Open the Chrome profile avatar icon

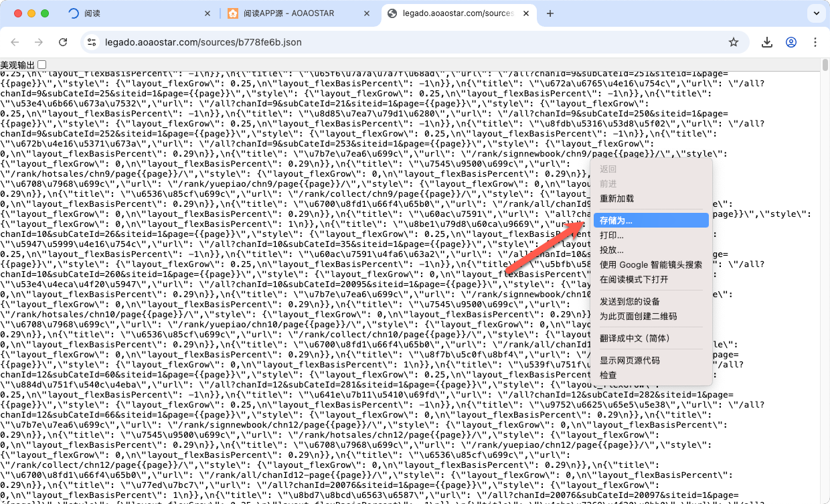point(791,41)
